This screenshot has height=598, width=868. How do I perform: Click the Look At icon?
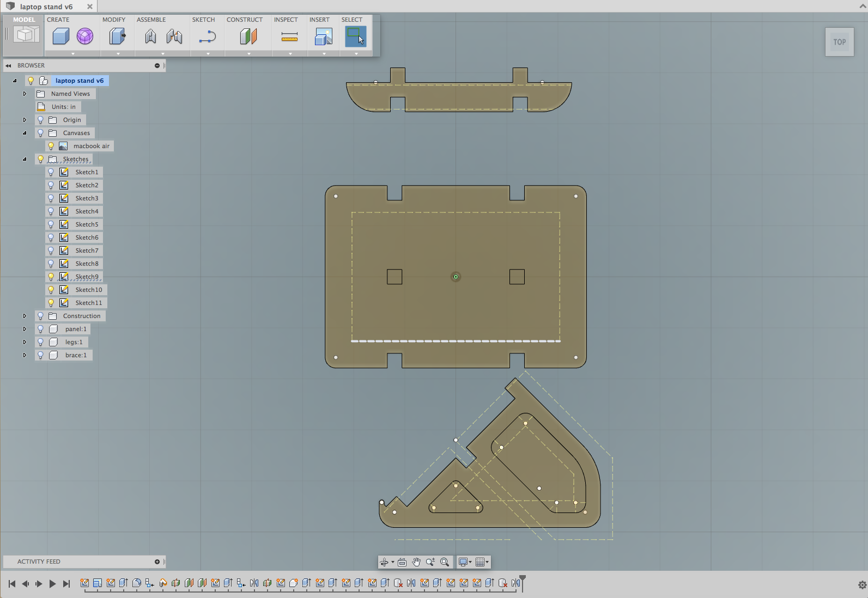pos(402,562)
